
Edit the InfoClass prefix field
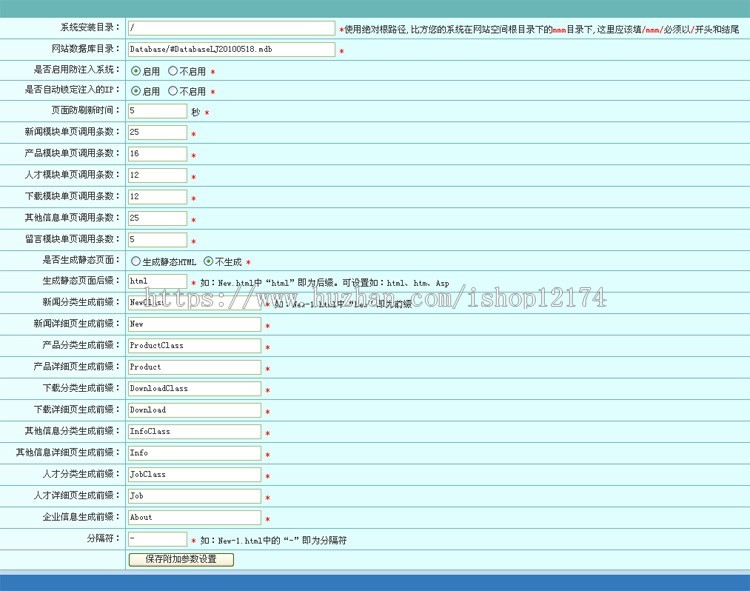click(x=195, y=432)
